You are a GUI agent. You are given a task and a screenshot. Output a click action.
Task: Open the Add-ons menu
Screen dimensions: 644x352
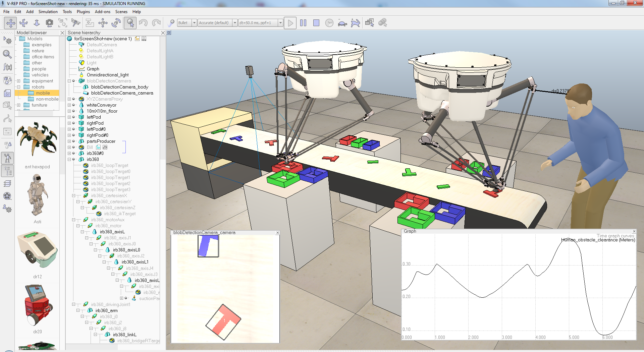(x=102, y=11)
